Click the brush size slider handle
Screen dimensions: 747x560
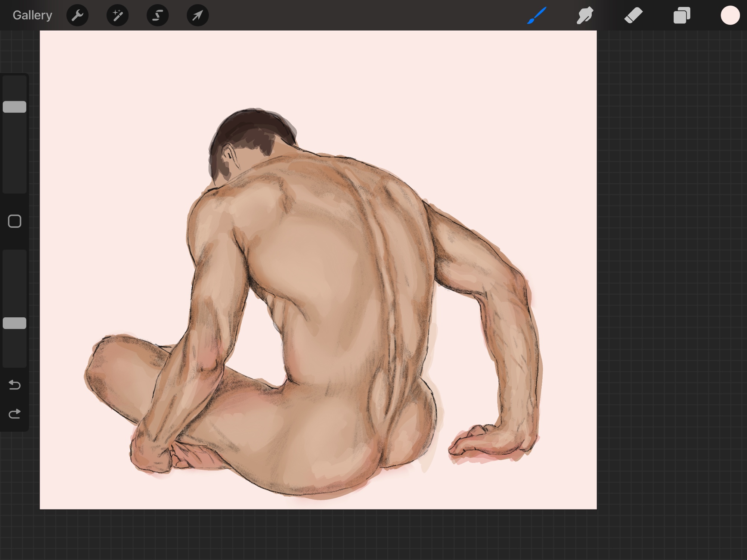pyautogui.click(x=15, y=107)
